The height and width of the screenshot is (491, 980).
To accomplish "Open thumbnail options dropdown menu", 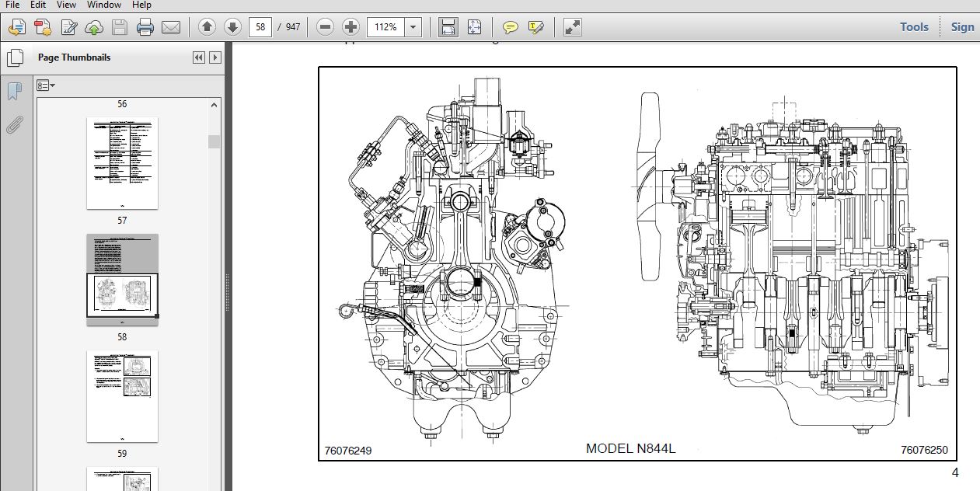I will [x=47, y=85].
